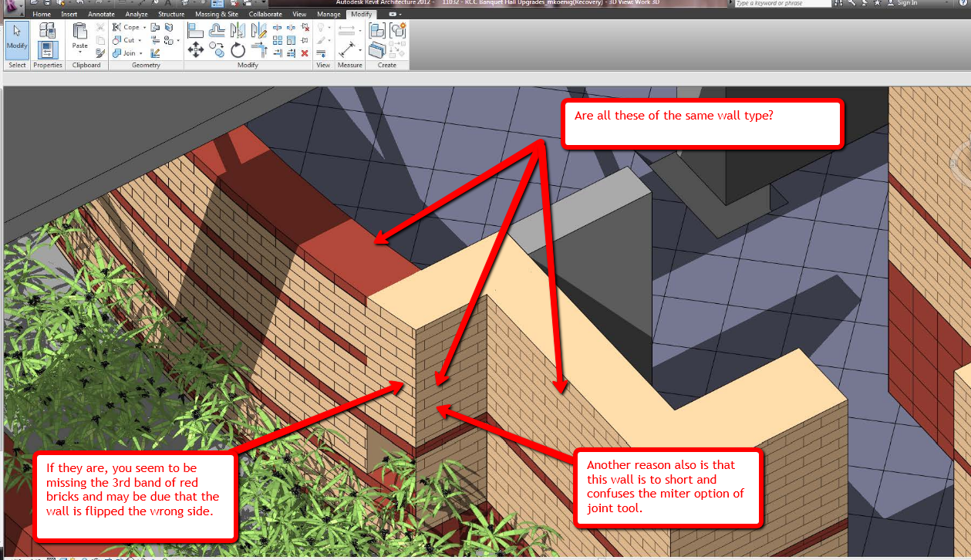Select the Copy tool in Modify panel

pos(217,50)
